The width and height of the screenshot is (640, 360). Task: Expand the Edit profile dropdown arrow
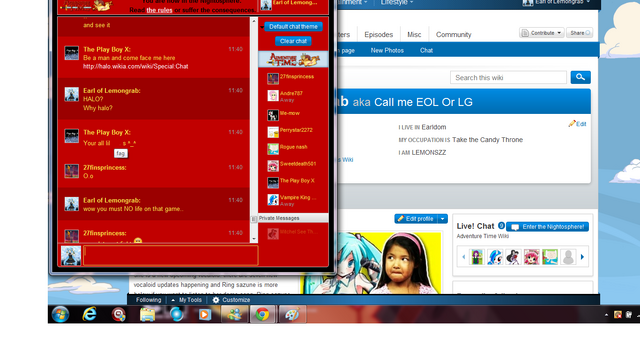(x=442, y=219)
